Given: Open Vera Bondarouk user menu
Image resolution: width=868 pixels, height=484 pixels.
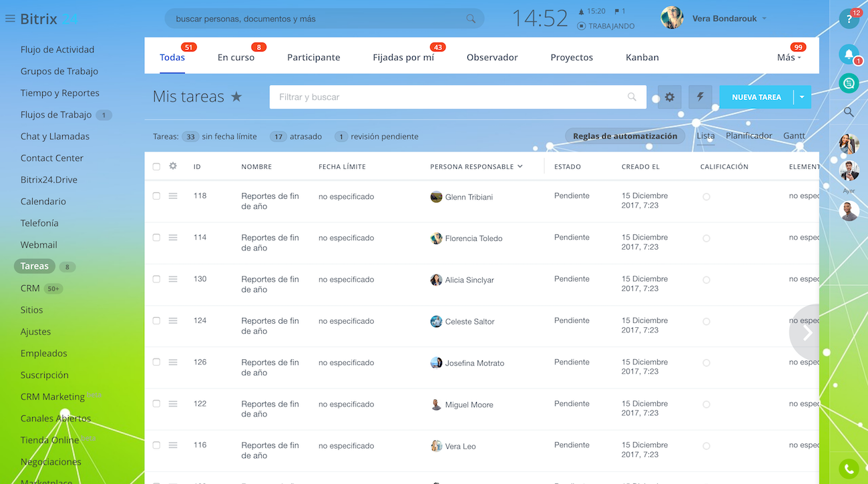Looking at the screenshot, I should click(x=729, y=19).
